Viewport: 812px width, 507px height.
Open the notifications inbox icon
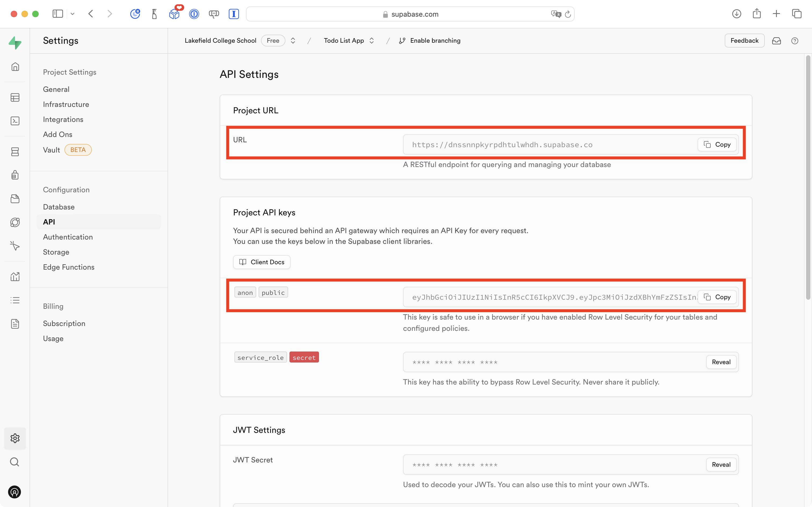point(777,41)
